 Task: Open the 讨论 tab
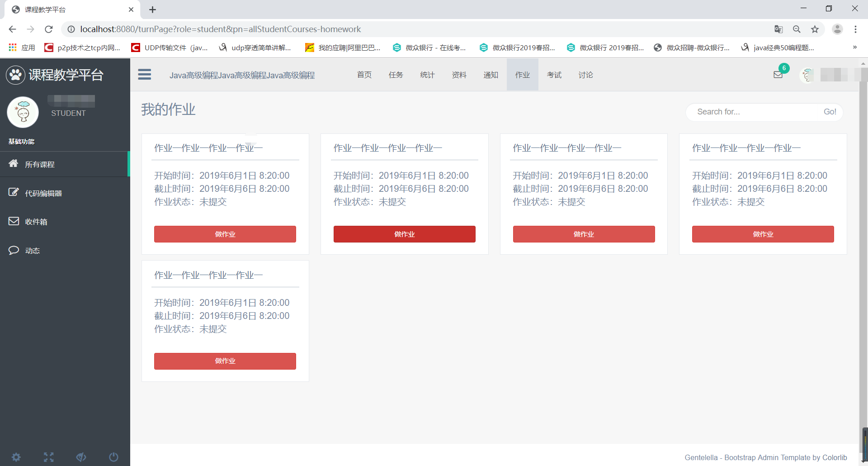point(586,75)
